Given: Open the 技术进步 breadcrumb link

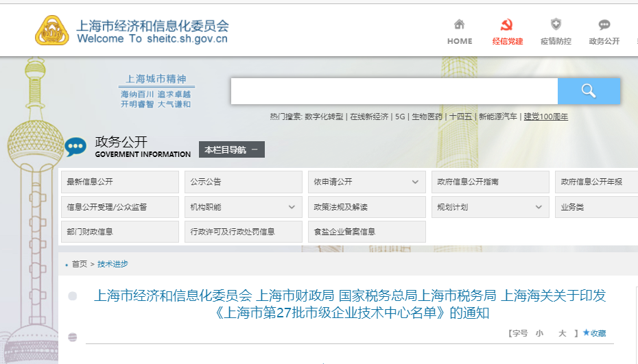Looking at the screenshot, I should 113,264.
